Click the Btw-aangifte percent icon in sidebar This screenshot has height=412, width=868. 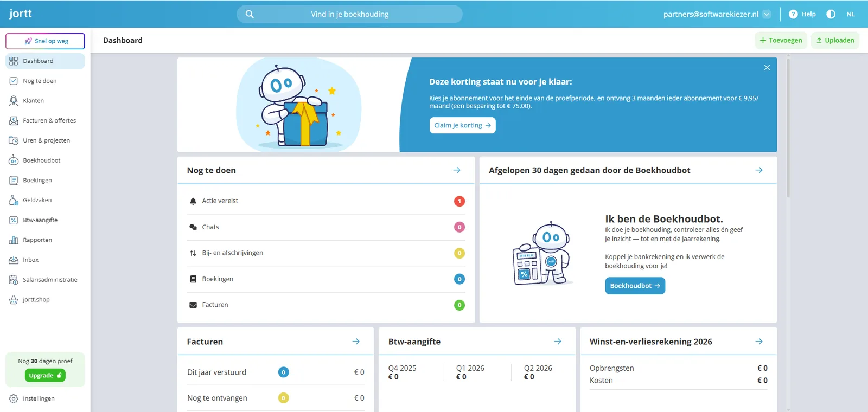14,220
